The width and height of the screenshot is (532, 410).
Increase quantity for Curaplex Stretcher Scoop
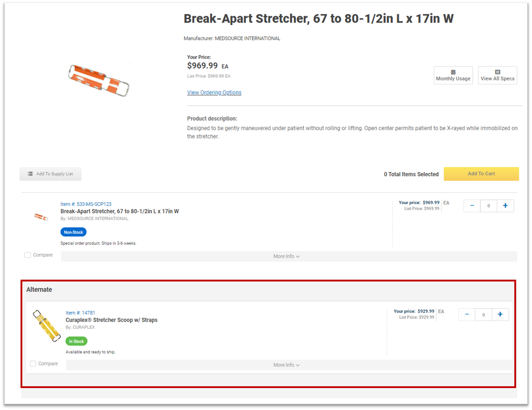[x=500, y=314]
